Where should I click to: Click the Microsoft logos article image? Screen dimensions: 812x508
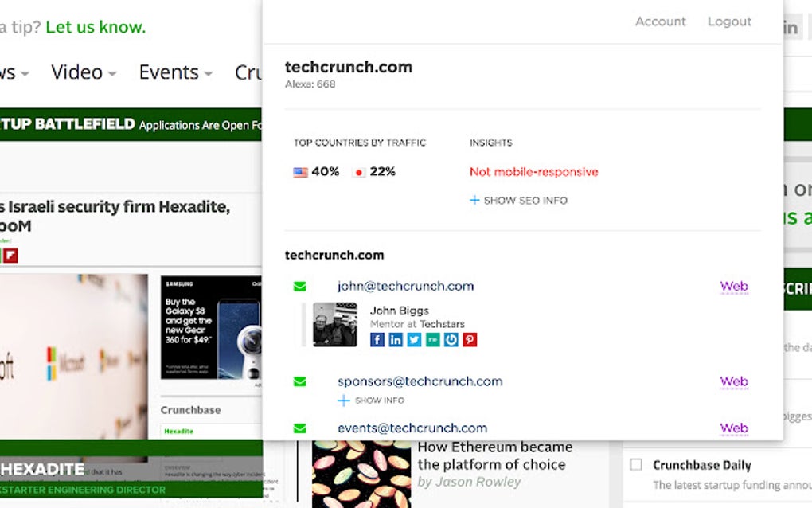click(x=73, y=358)
